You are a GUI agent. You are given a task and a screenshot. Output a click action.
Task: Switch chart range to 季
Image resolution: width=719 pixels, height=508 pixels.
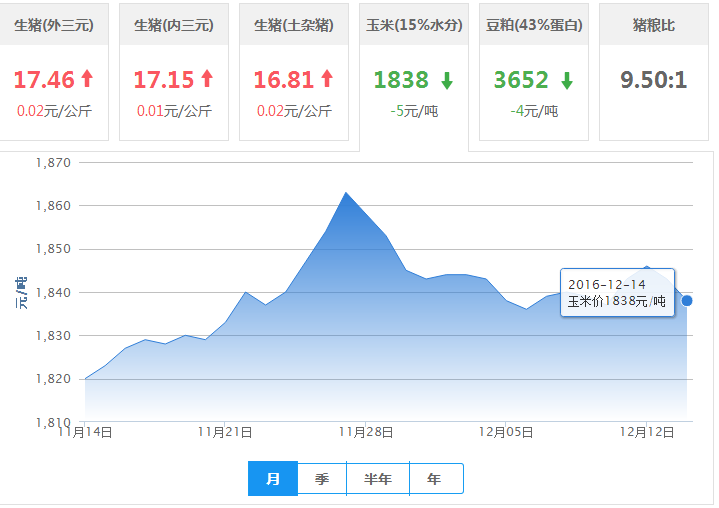(322, 479)
